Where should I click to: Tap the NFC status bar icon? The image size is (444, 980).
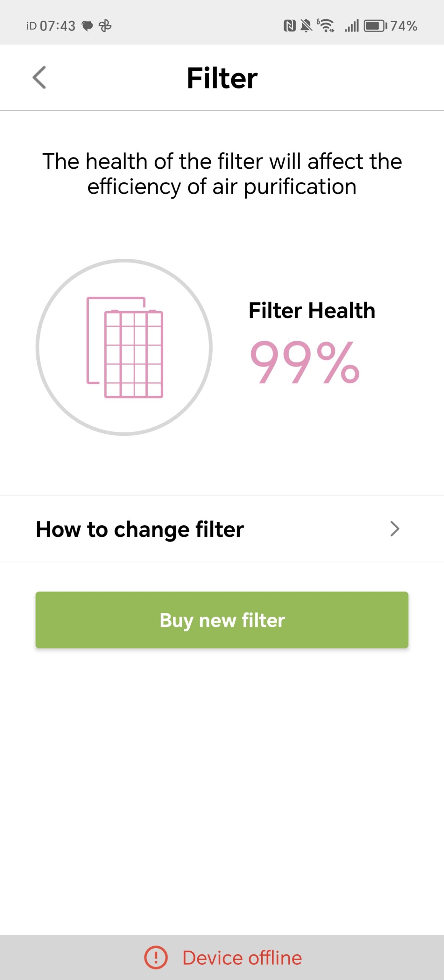[289, 26]
